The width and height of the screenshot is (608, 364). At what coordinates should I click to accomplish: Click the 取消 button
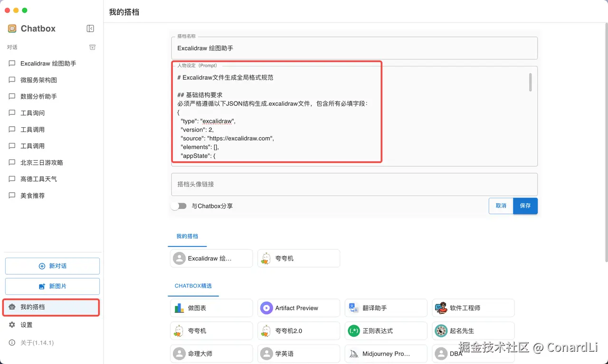click(x=501, y=206)
